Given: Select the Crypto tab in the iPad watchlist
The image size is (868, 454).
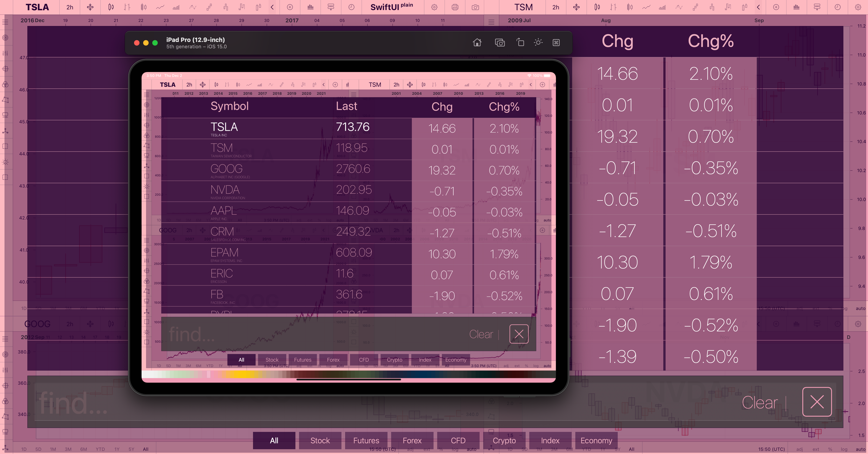Looking at the screenshot, I should click(x=394, y=360).
